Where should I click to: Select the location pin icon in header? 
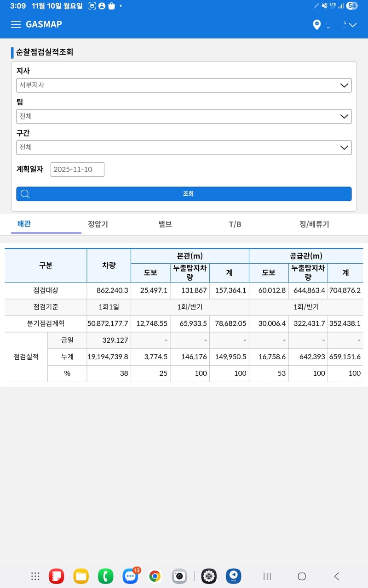coord(316,25)
